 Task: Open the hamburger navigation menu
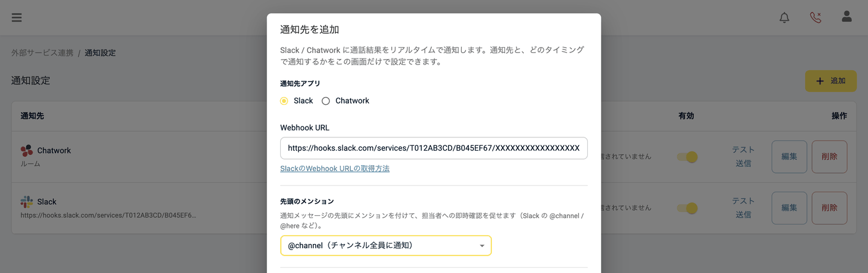pyautogui.click(x=17, y=17)
